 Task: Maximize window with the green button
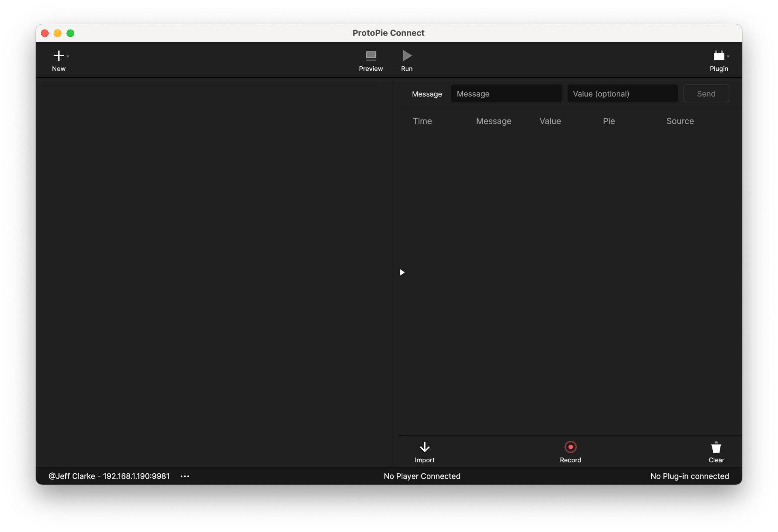tap(71, 33)
